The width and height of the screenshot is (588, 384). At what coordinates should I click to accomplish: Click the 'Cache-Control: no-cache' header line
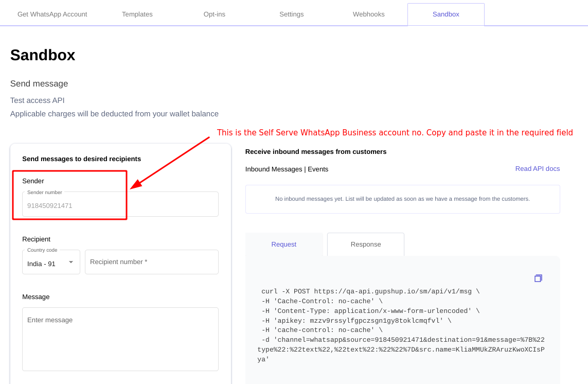pyautogui.click(x=322, y=301)
